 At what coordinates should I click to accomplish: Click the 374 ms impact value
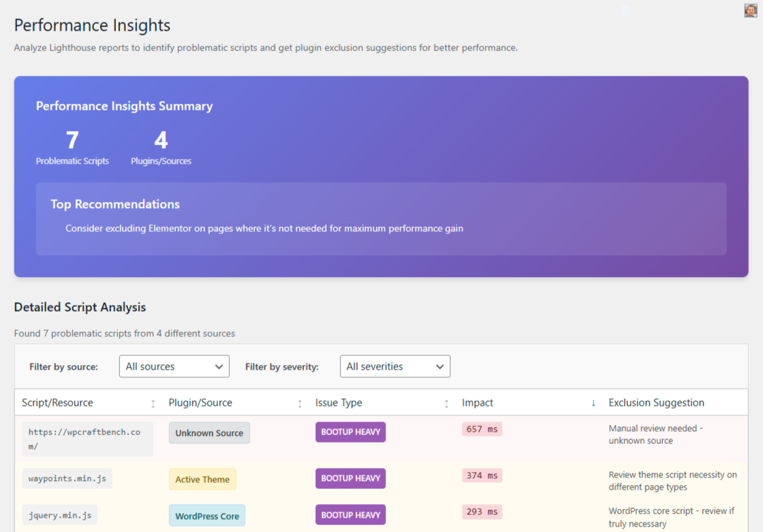pyautogui.click(x=482, y=475)
